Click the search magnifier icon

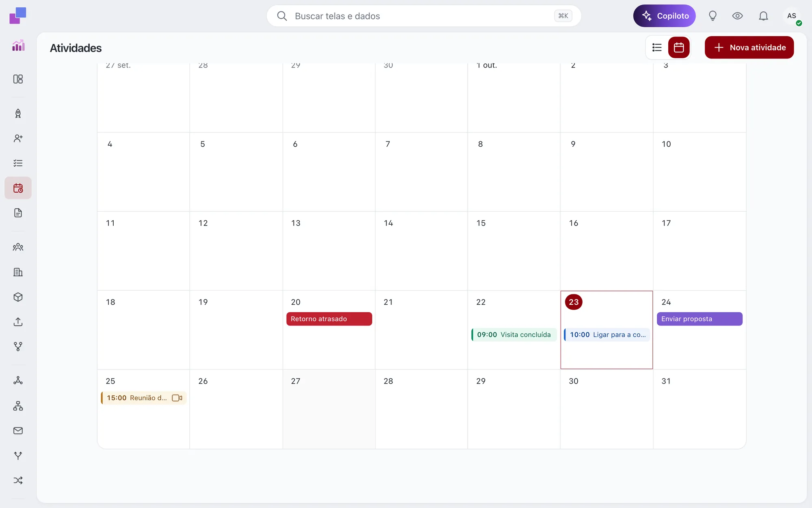(x=282, y=16)
